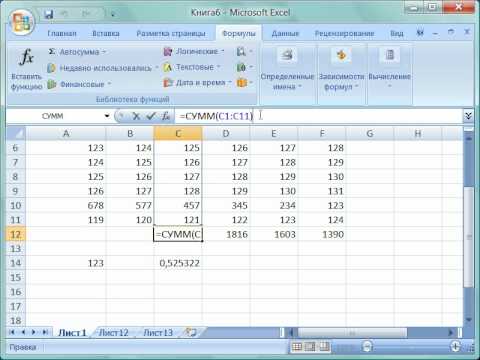Expand the Name Box dropdown arrow
Image resolution: width=480 pixels, height=360 pixels.
[x=107, y=116]
